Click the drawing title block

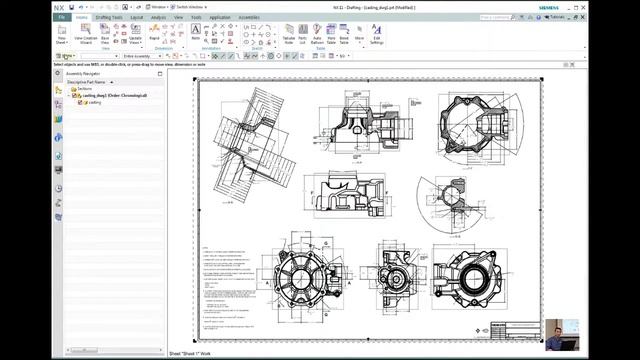[x=515, y=330]
